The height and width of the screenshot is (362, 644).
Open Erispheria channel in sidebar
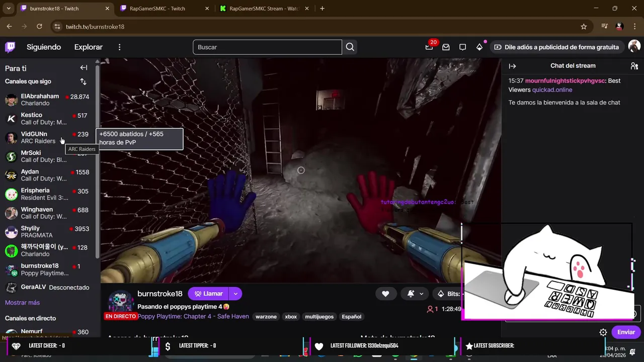click(x=47, y=194)
